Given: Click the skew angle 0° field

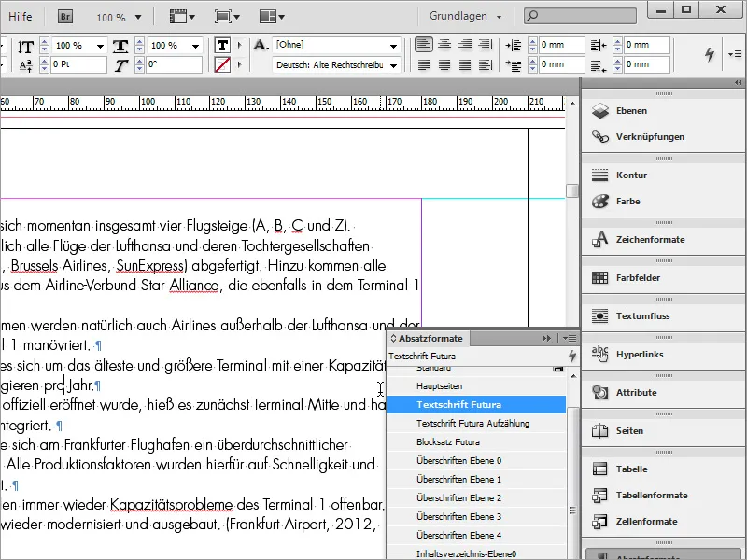Looking at the screenshot, I should point(174,64).
